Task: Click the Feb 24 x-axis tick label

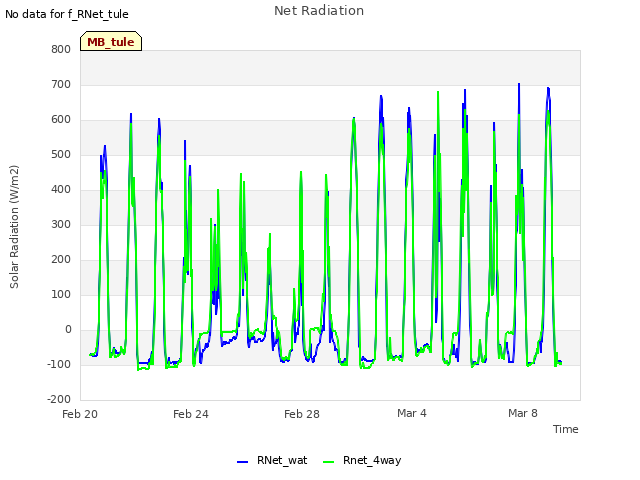Action: pos(191,414)
